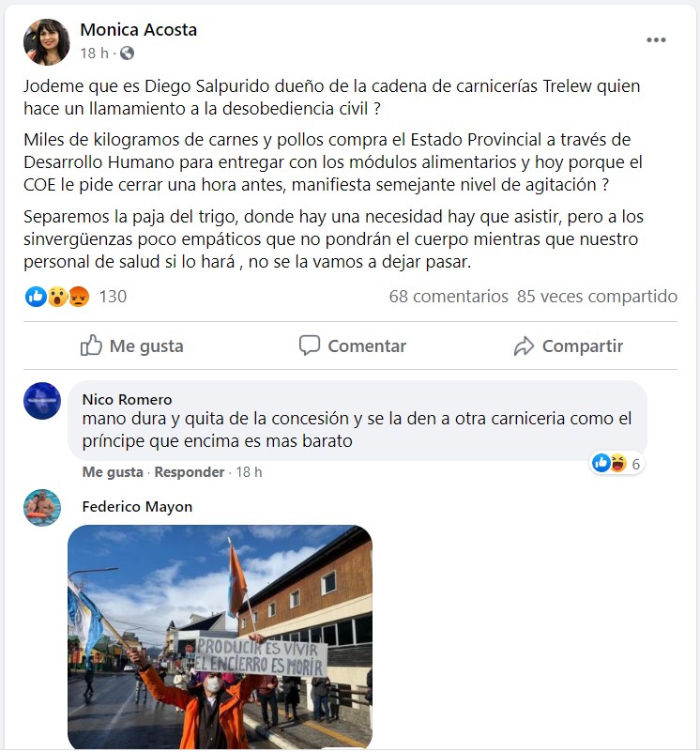Image resolution: width=700 pixels, height=752 pixels.
Task: Open the three-dot post options menu
Action: (x=656, y=39)
